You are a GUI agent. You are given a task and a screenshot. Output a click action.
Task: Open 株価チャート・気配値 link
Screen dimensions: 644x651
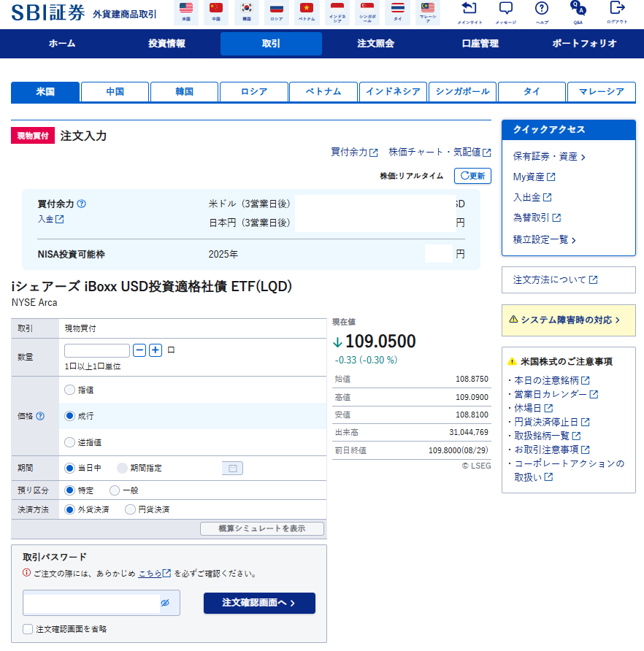[x=440, y=153]
